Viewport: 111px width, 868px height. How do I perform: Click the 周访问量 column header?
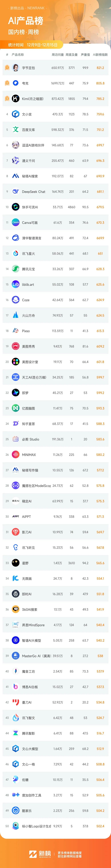(x=58, y=55)
